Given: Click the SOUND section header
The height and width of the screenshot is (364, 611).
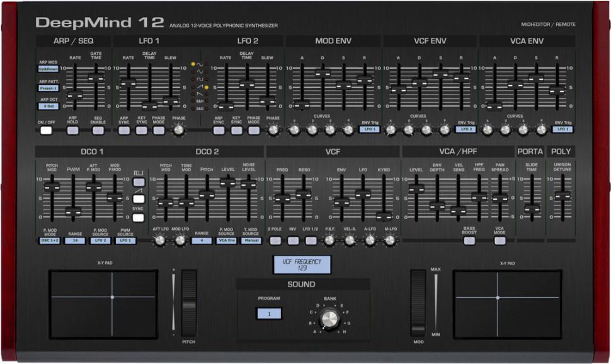Looking at the screenshot, I should pyautogui.click(x=301, y=285).
